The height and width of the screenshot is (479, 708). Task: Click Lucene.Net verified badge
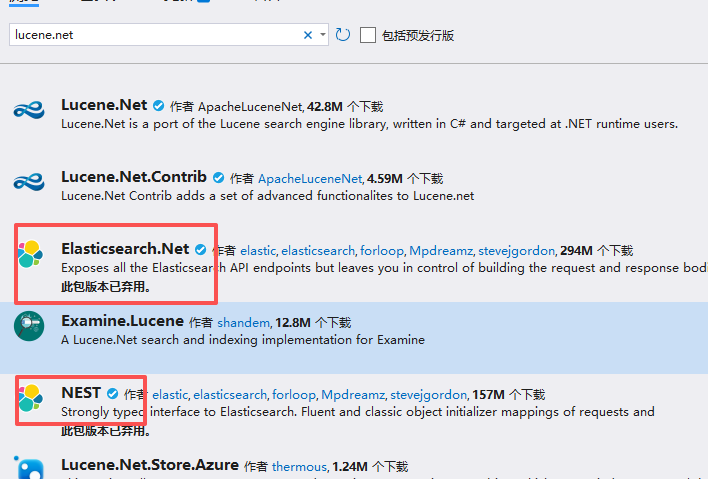tap(158, 106)
